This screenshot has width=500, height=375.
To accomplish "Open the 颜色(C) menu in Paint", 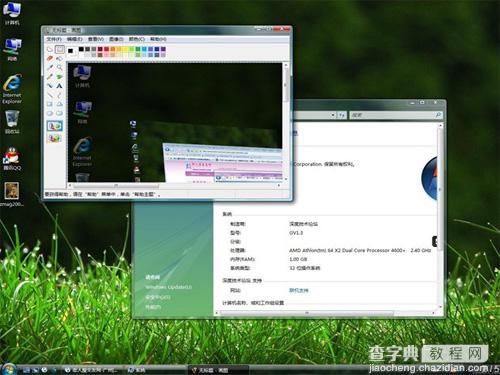I will 137,39.
